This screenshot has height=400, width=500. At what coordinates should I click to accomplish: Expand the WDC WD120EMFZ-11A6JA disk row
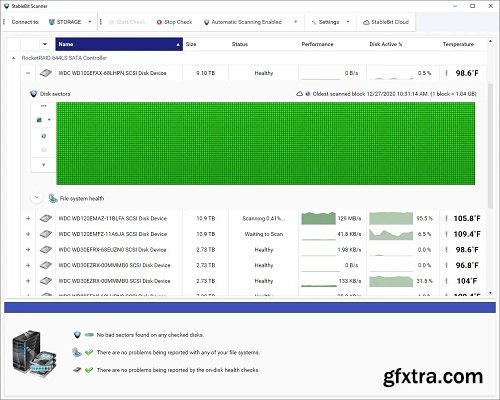tap(28, 234)
